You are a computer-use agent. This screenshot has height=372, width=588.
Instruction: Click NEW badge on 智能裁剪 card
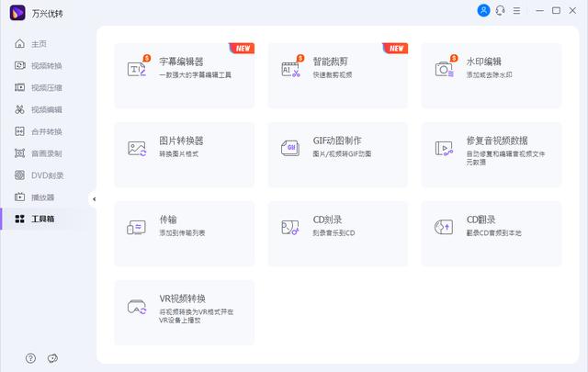(396, 49)
